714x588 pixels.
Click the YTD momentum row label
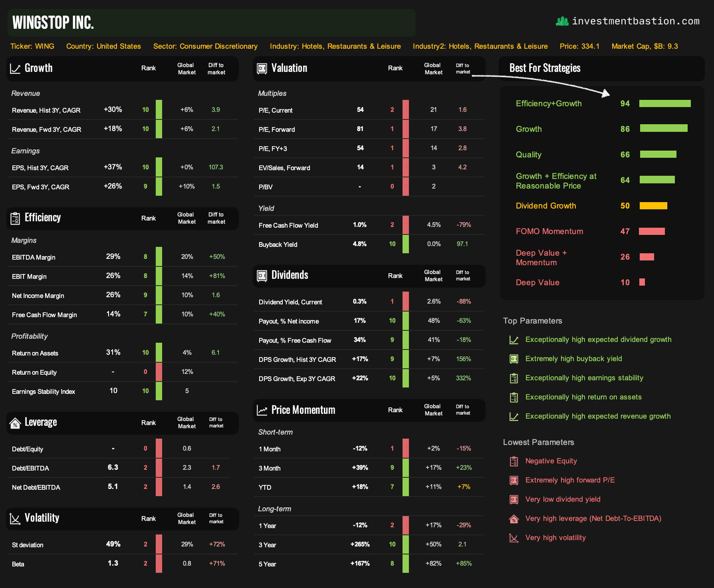[265, 487]
